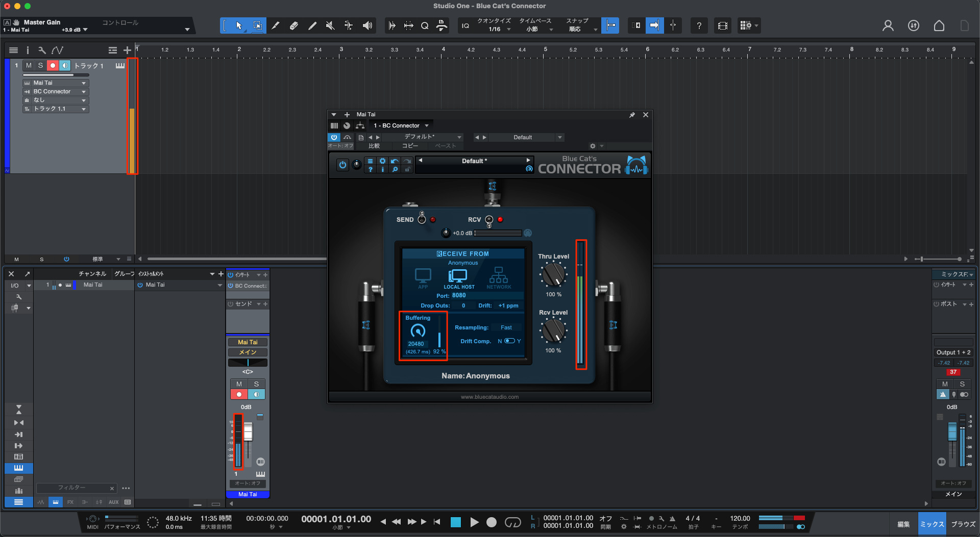Adjust the Buffering knob
Image resolution: width=980 pixels, height=537 pixels.
[x=418, y=331]
